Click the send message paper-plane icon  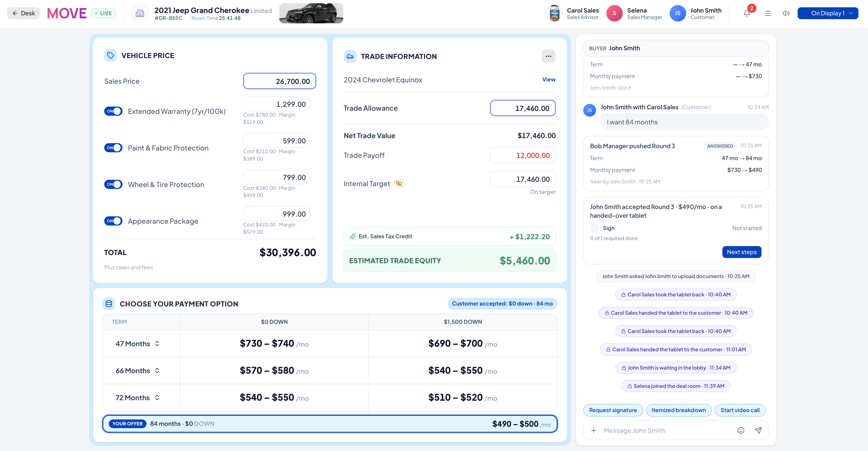click(758, 430)
